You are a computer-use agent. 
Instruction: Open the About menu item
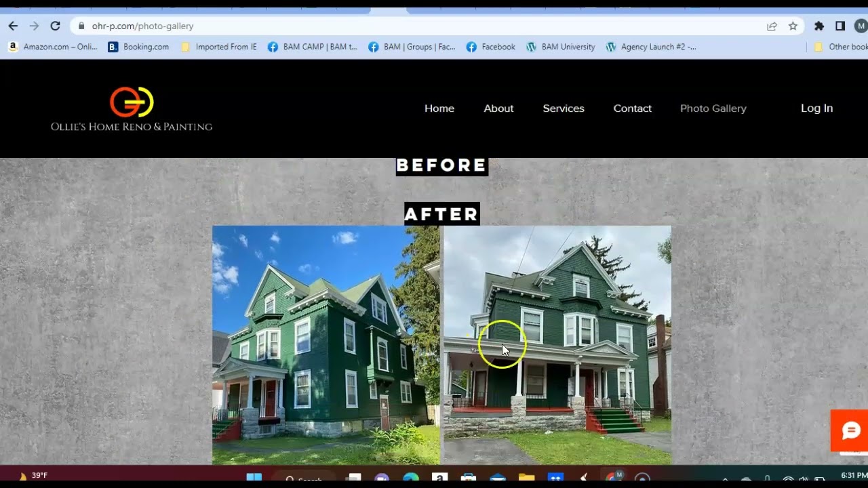tap(498, 108)
